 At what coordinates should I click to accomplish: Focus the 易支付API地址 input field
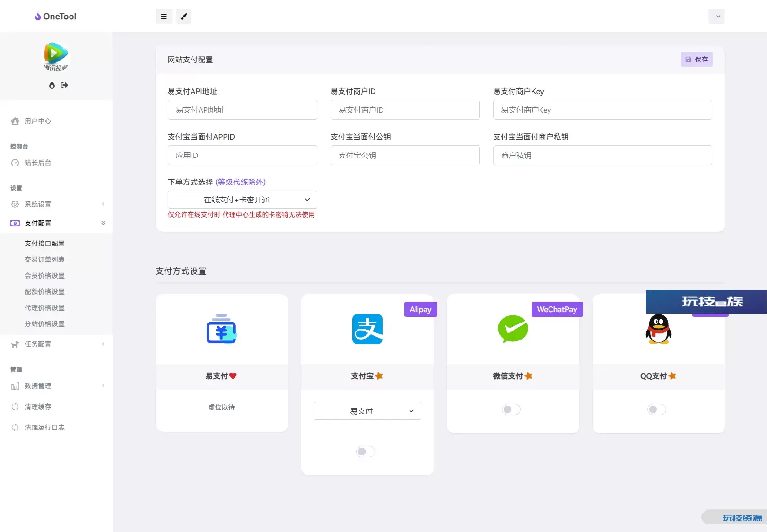point(243,110)
